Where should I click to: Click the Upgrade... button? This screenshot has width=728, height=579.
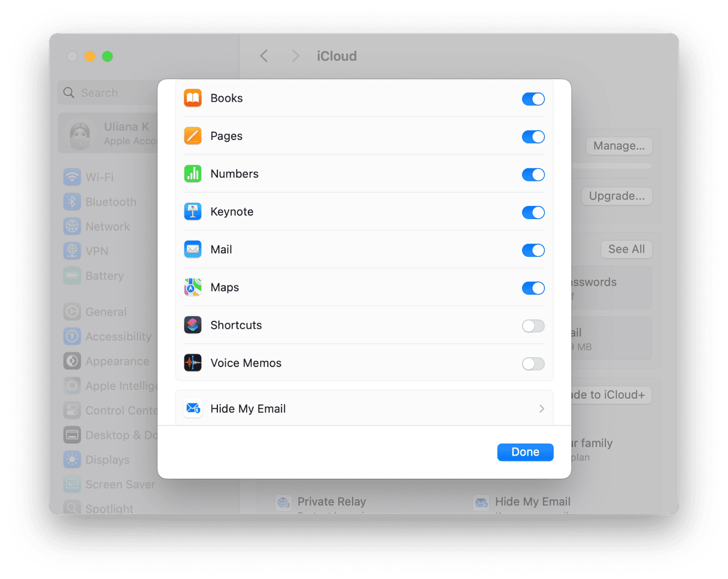click(x=617, y=196)
